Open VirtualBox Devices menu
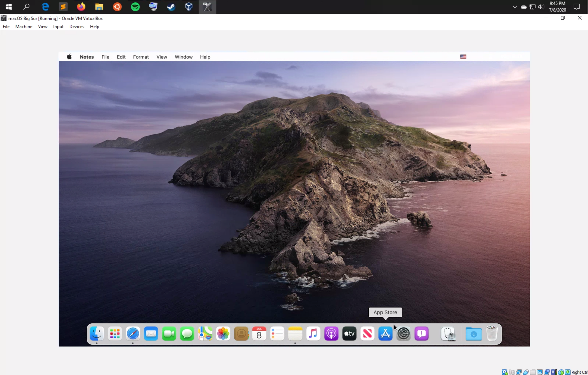This screenshot has height=375, width=588. click(77, 26)
